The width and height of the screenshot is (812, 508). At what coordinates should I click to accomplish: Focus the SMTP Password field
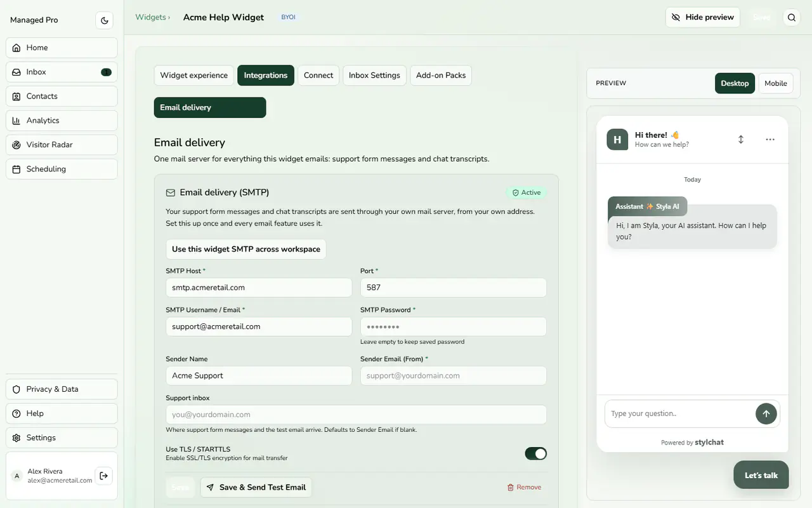[454, 326]
